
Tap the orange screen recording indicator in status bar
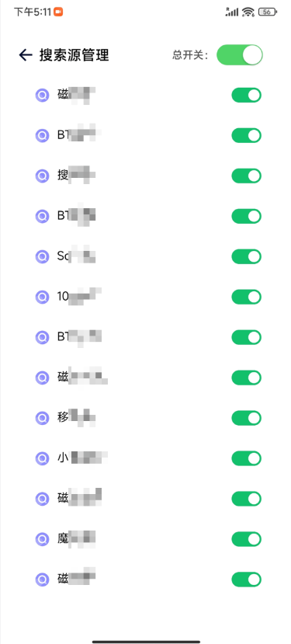(58, 12)
